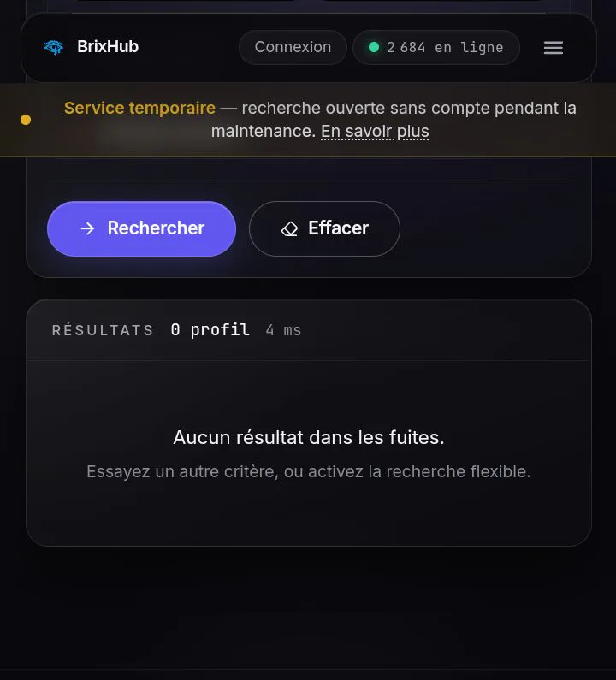Click the 0 profil result count

click(x=210, y=330)
